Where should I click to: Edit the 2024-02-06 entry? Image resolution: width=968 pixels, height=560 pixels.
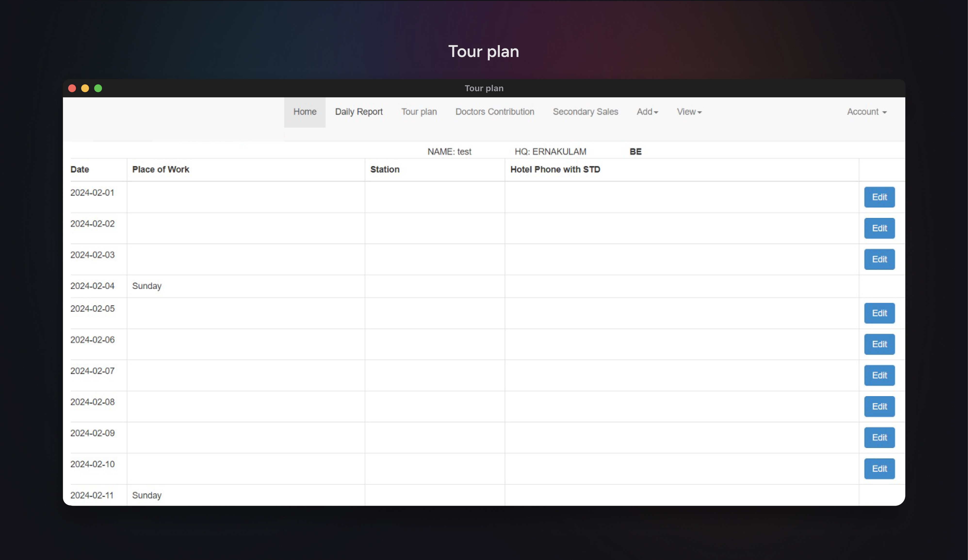click(x=879, y=344)
